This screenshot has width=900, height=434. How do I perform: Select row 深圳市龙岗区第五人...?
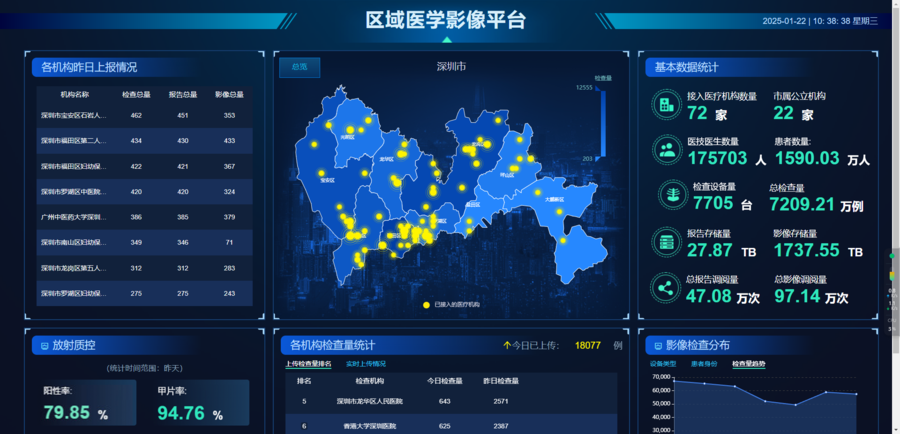coord(145,268)
